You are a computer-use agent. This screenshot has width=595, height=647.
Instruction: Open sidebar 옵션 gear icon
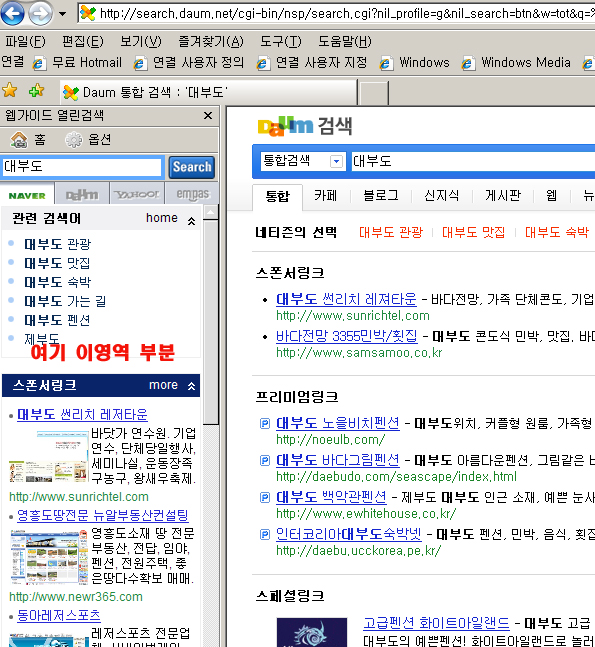coord(74,140)
